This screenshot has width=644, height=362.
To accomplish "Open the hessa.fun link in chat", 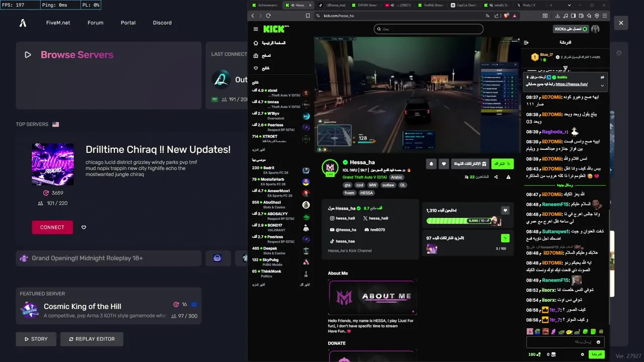I will pos(572,84).
